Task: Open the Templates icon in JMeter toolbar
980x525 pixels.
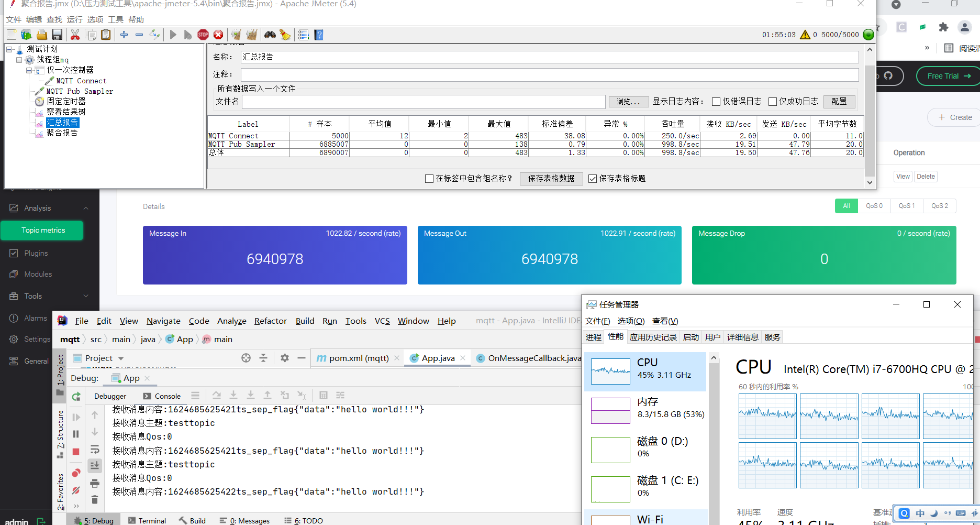Action: click(x=26, y=35)
